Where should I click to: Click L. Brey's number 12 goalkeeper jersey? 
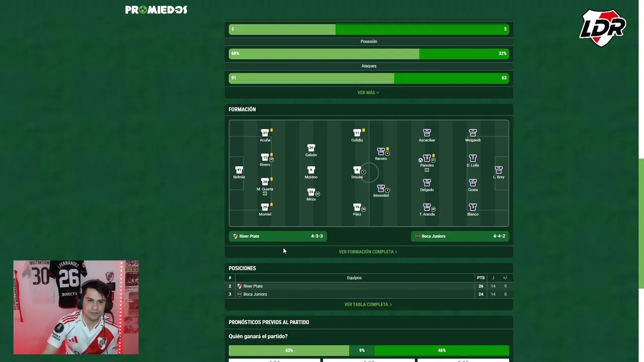coord(499,170)
